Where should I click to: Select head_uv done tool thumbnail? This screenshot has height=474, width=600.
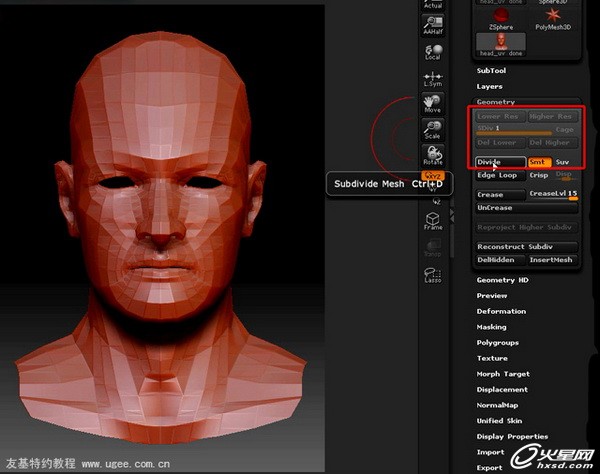pos(501,45)
